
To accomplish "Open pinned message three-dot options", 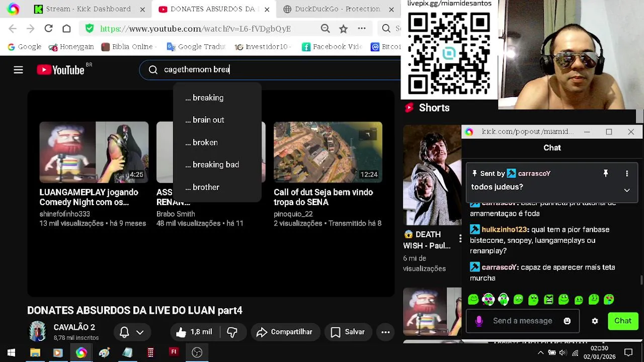I will click(627, 173).
